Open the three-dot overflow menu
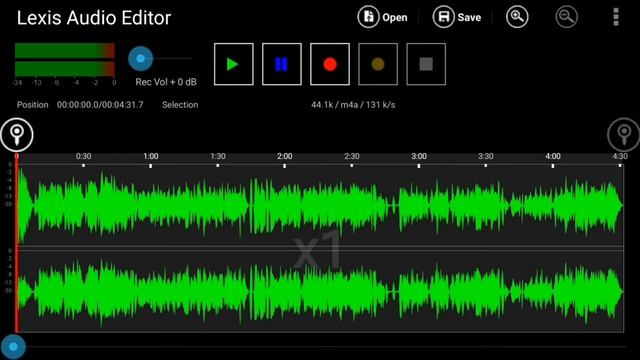The height and width of the screenshot is (360, 640). click(616, 17)
